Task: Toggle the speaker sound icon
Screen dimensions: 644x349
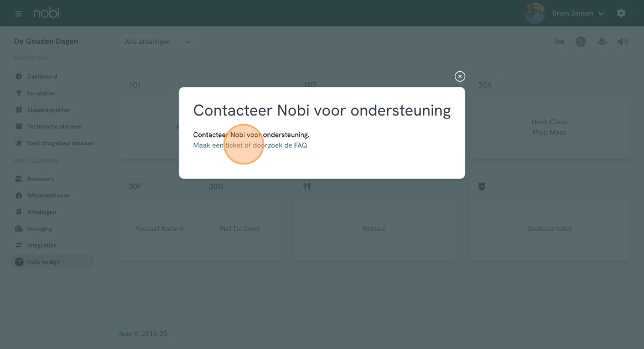Action: (x=623, y=41)
